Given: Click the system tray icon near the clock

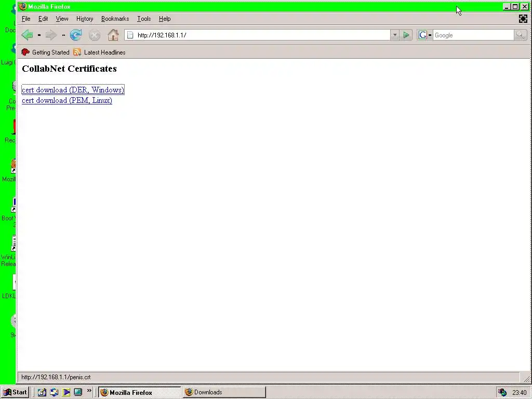Looking at the screenshot, I should [502, 392].
